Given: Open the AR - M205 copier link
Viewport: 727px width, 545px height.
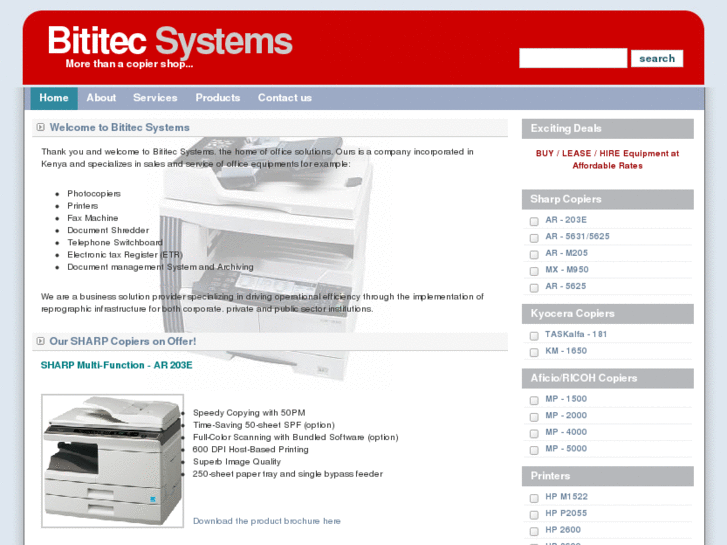Looking at the screenshot, I should click(x=567, y=253).
